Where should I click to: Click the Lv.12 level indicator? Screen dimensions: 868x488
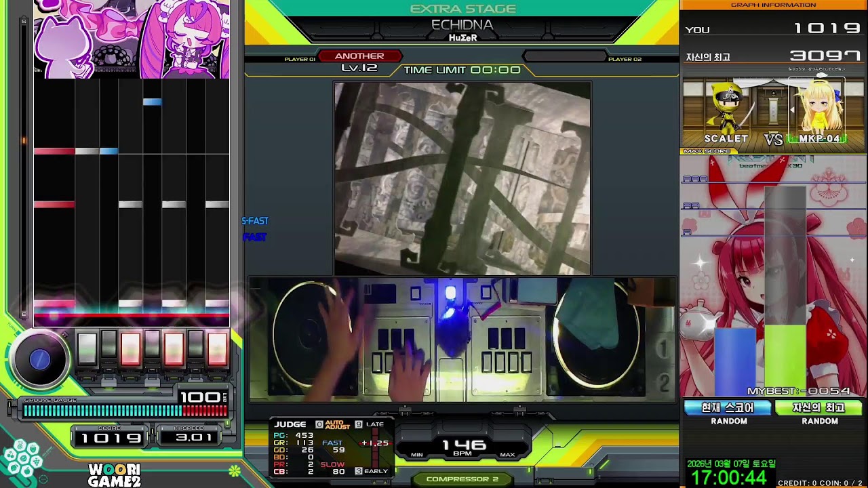tap(359, 68)
